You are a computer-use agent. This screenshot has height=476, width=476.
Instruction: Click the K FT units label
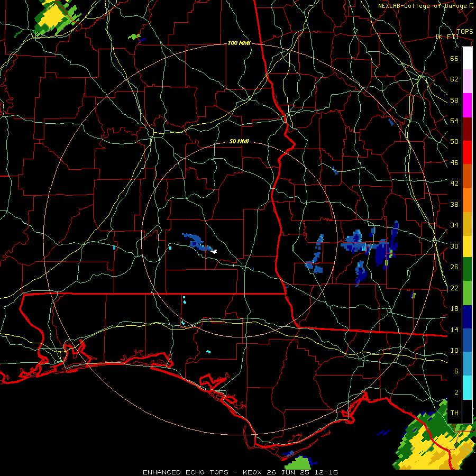click(447, 37)
